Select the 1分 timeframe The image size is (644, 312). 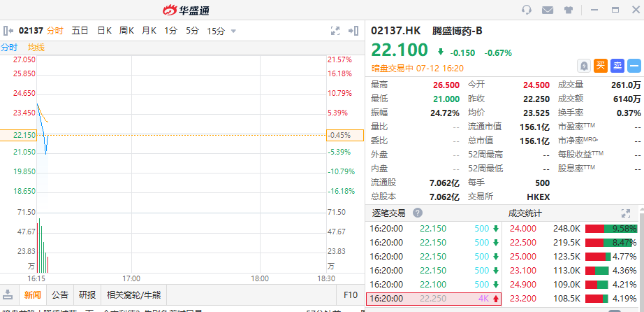point(170,31)
